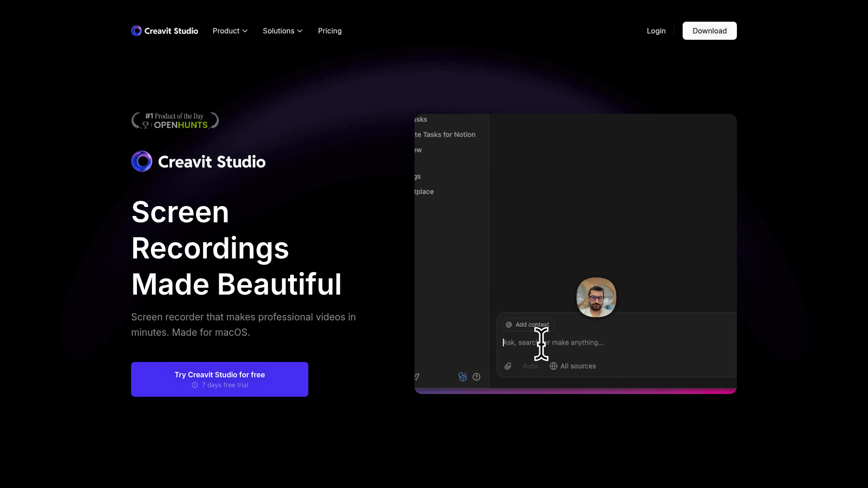Open the Product dropdown menu
This screenshot has height=488, width=868.
pyautogui.click(x=230, y=31)
